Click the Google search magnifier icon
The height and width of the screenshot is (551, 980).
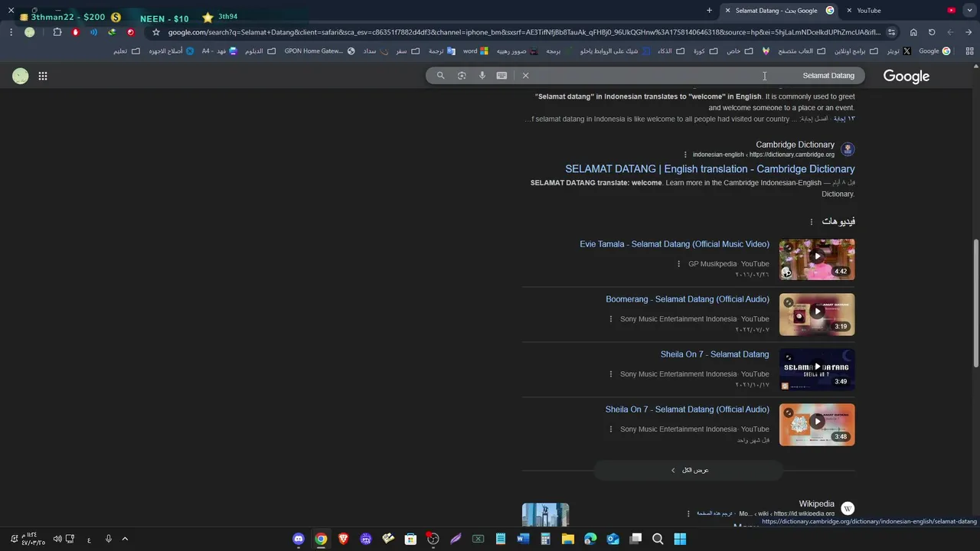coord(440,76)
